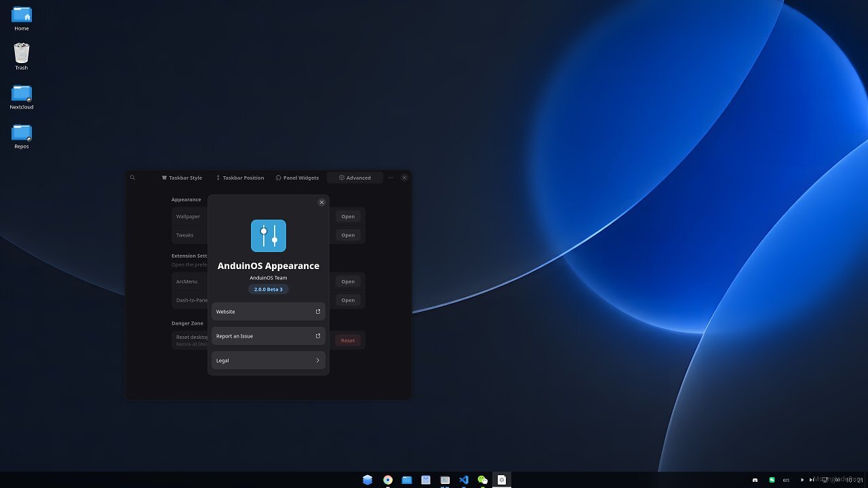Image resolution: width=868 pixels, height=488 pixels.
Task: Click Open button in the Dash-to-Panel row
Action: click(348, 300)
